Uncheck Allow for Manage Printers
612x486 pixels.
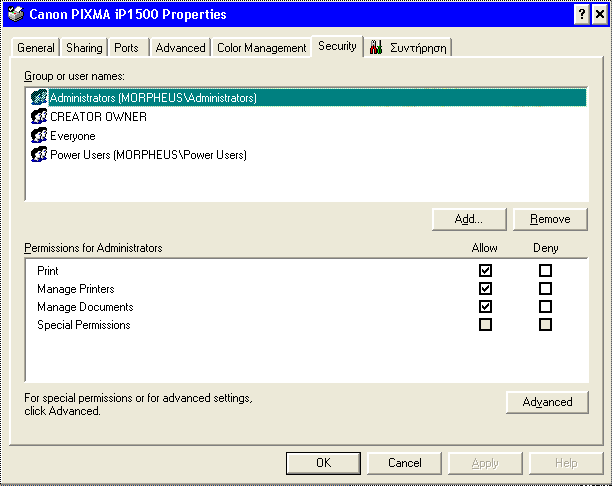point(485,288)
